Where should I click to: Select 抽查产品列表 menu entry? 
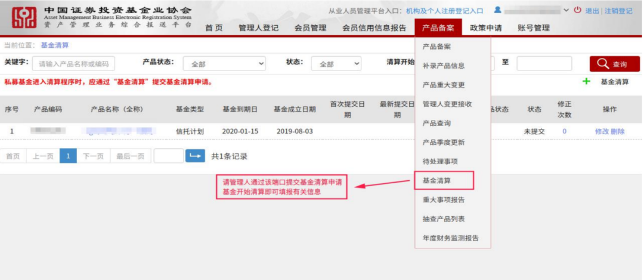444,219
